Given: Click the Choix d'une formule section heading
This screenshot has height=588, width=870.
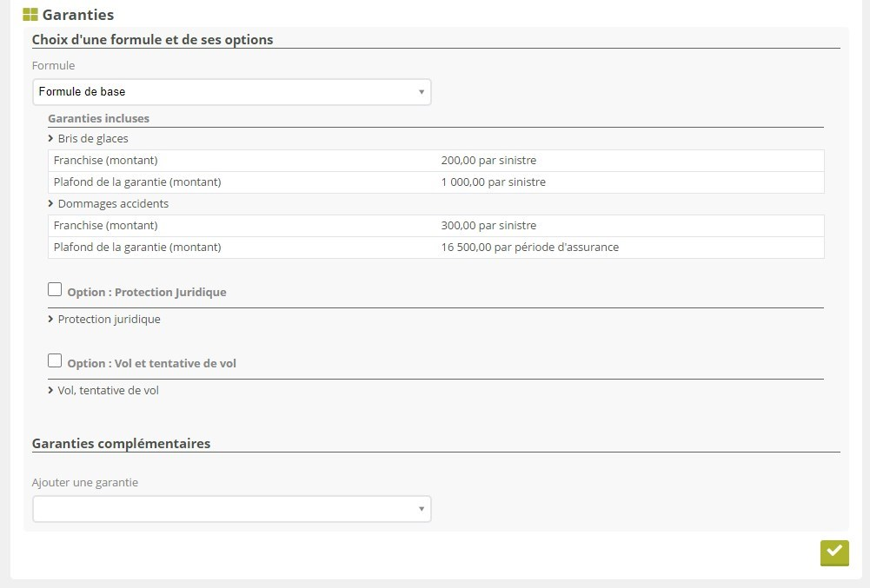Looking at the screenshot, I should [x=152, y=39].
